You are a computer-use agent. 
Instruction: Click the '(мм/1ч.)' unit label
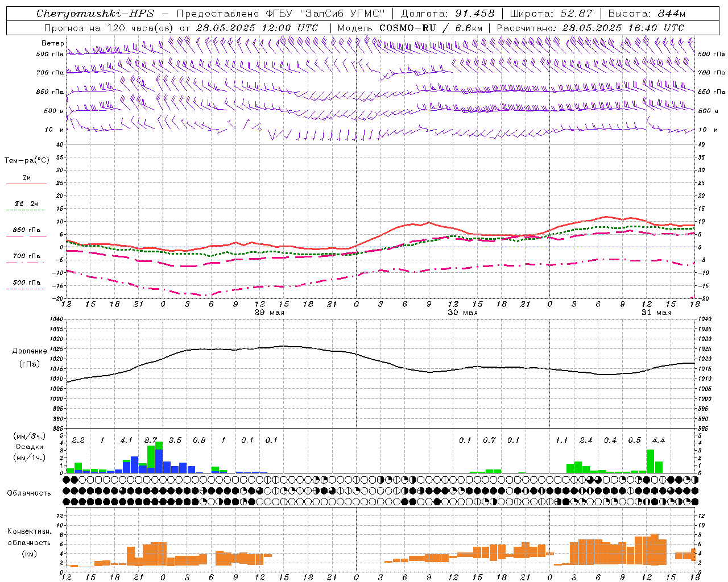[x=29, y=458]
